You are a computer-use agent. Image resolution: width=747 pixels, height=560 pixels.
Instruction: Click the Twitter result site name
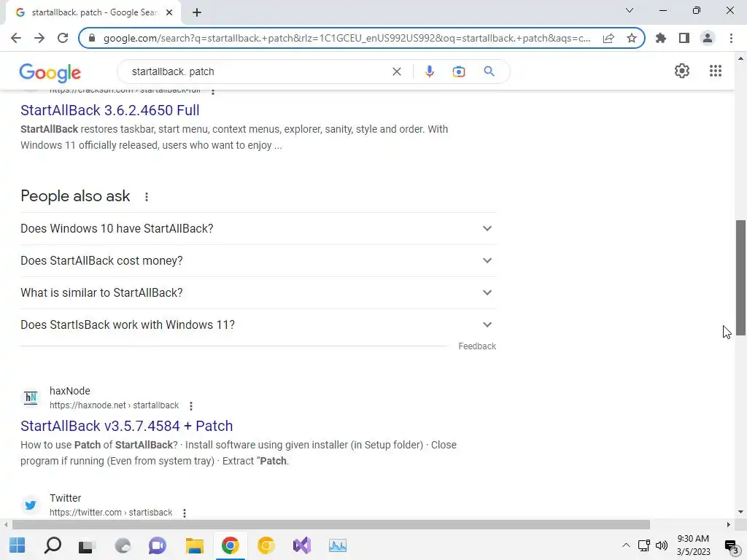(x=65, y=498)
